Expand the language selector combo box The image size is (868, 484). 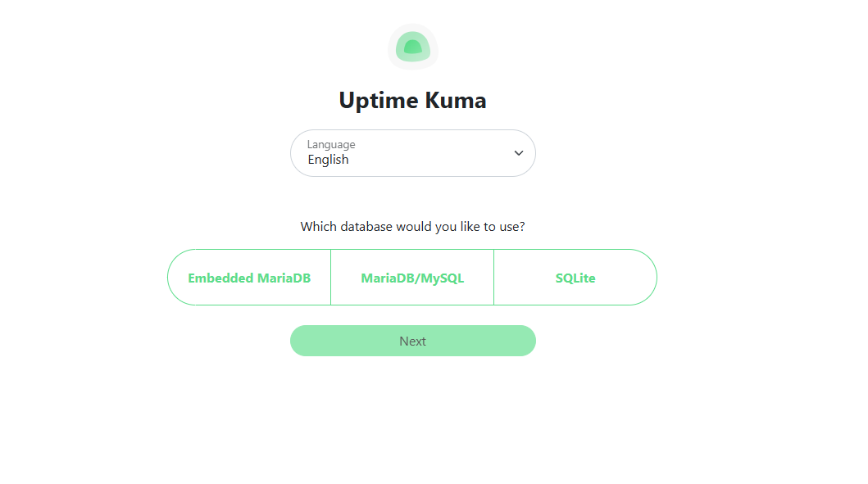(x=412, y=153)
